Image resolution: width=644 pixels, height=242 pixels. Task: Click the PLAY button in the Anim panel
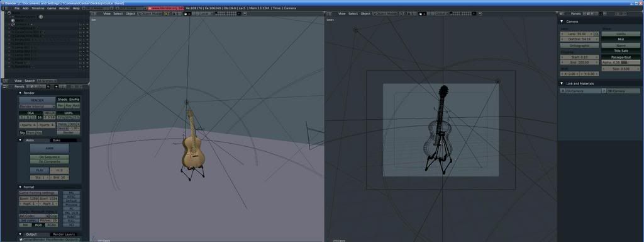pyautogui.click(x=40, y=170)
